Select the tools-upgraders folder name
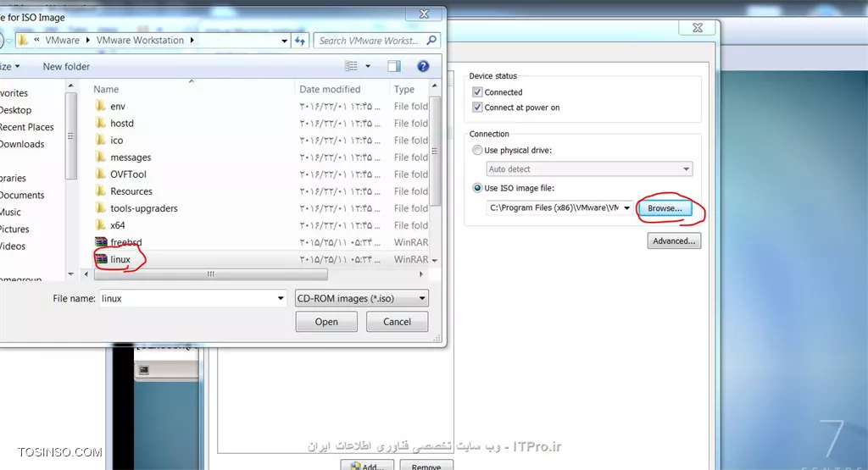 coord(144,208)
